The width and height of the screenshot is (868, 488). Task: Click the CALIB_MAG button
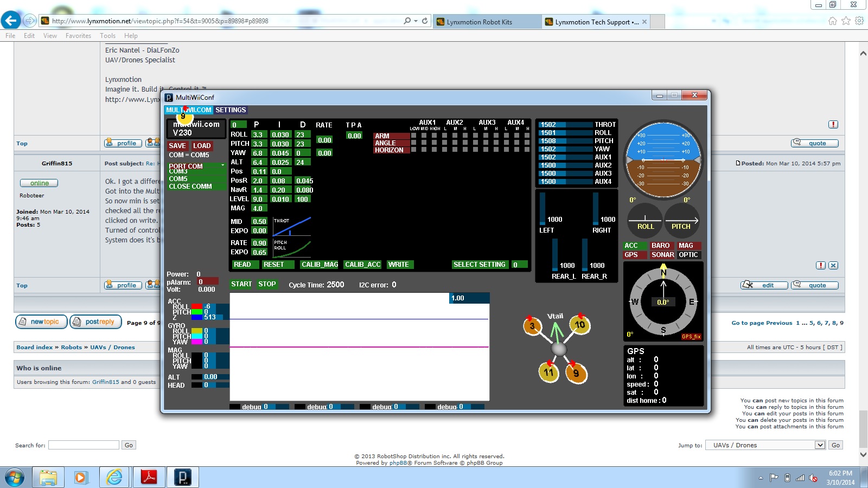coord(320,265)
